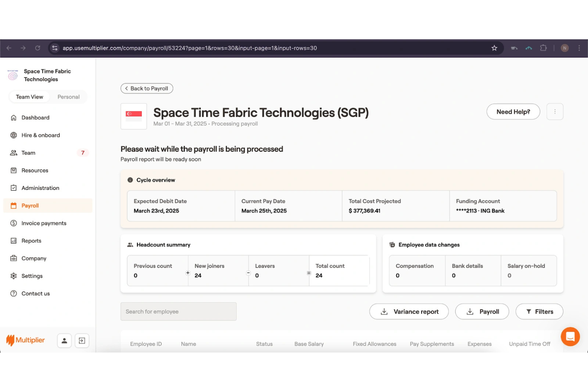Viewport: 588px width, 392px height.
Task: Switch to Personal tab
Action: (x=68, y=97)
